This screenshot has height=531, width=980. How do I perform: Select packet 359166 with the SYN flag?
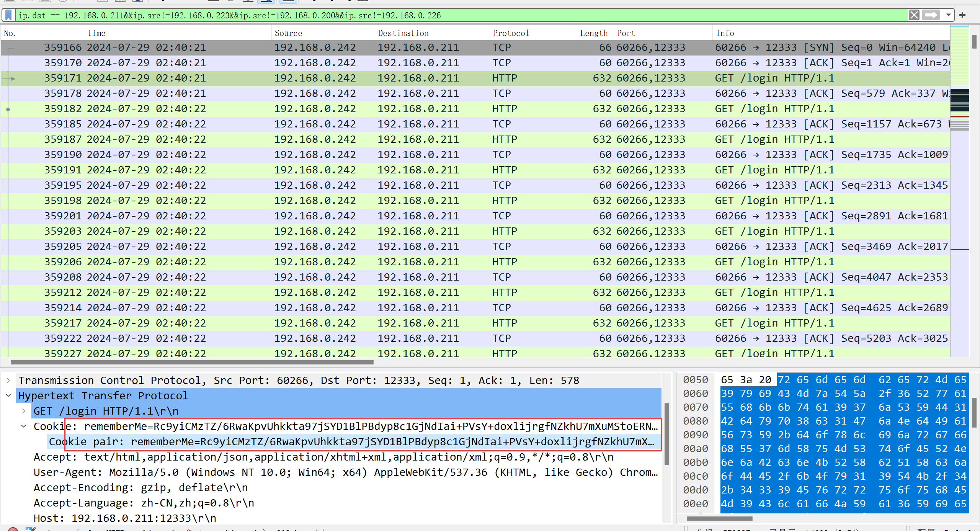tap(475, 47)
